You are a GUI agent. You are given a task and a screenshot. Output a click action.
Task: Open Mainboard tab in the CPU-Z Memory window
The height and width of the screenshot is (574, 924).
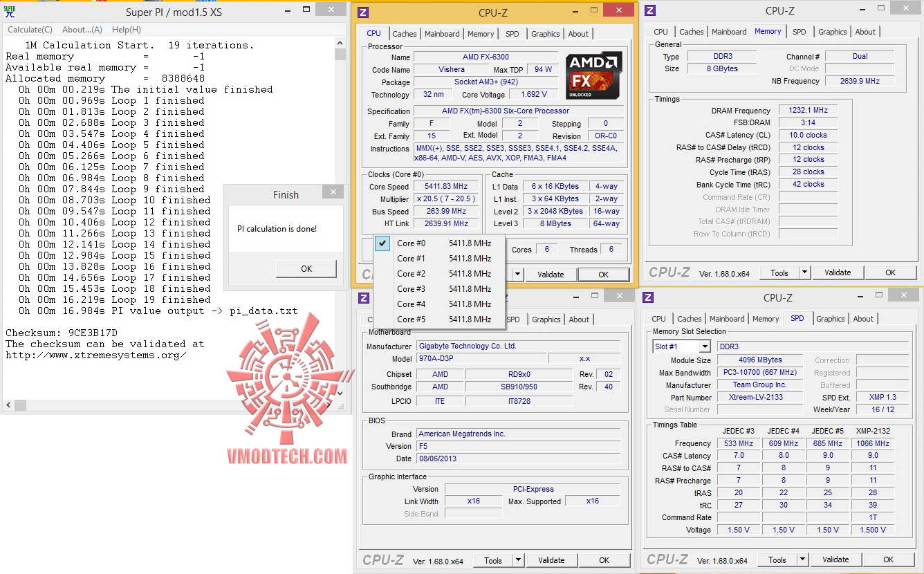tap(729, 32)
